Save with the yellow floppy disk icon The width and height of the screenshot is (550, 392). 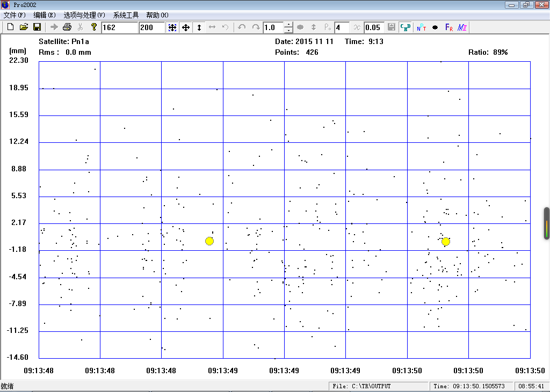pos(37,27)
